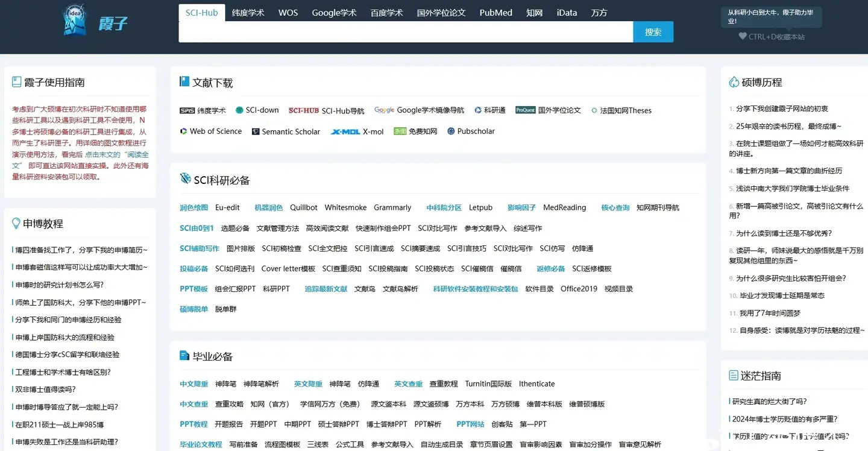Switch to the WOS search tab
The height and width of the screenshot is (451, 868).
[x=288, y=13]
